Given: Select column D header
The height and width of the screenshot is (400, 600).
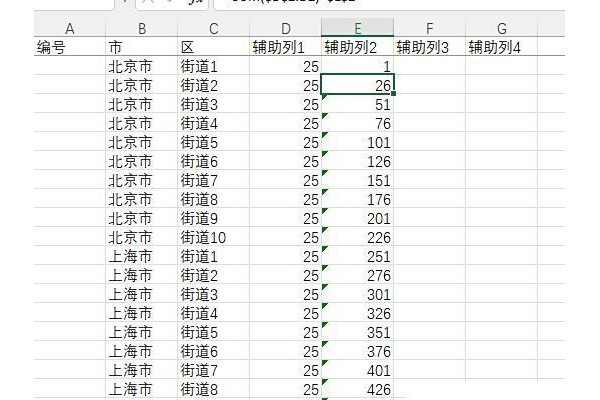Looking at the screenshot, I should click(285, 28).
